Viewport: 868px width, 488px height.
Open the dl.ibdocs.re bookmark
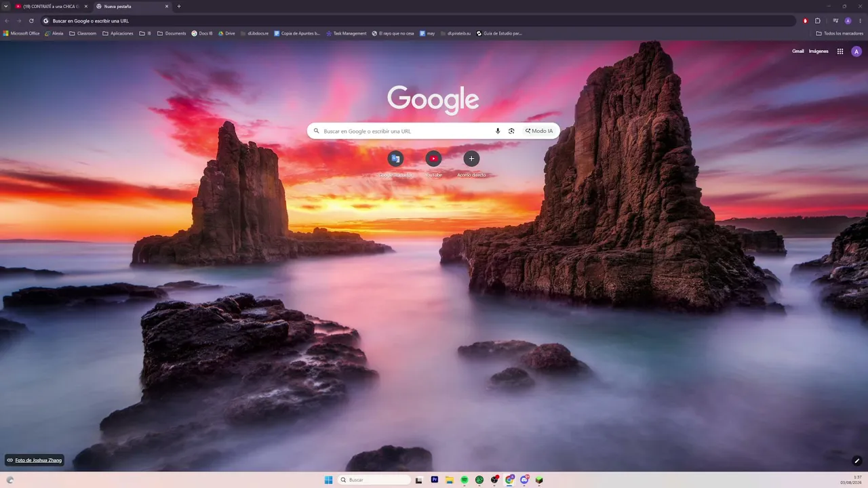pyautogui.click(x=254, y=33)
